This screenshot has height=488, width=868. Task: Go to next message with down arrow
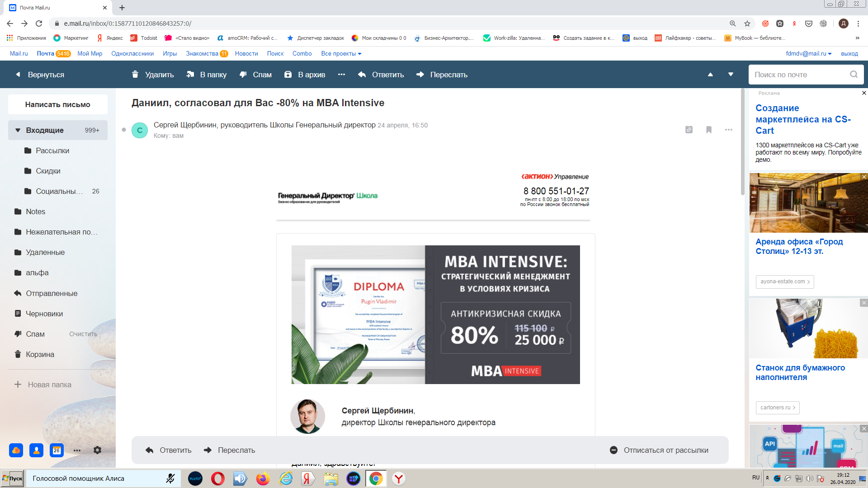[731, 75]
